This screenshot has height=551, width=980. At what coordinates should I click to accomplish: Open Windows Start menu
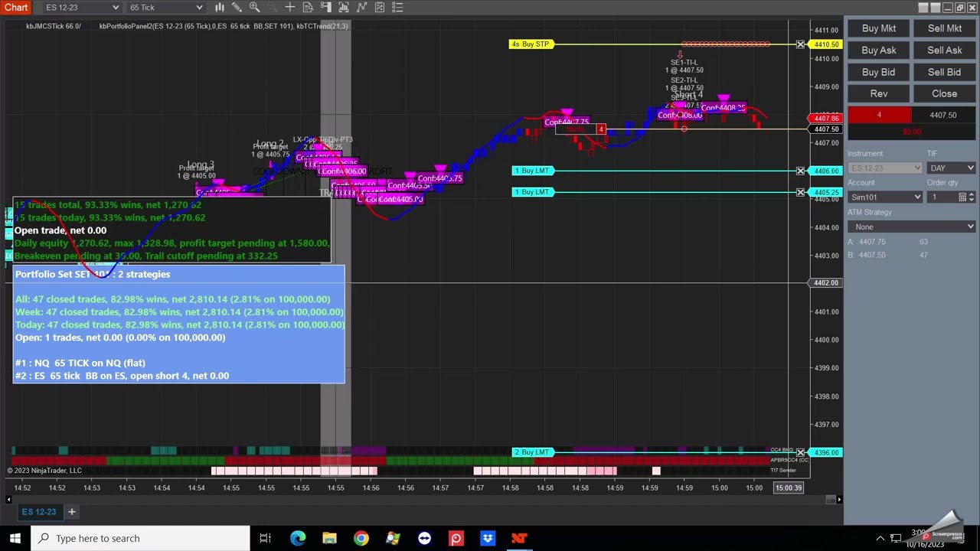(15, 538)
